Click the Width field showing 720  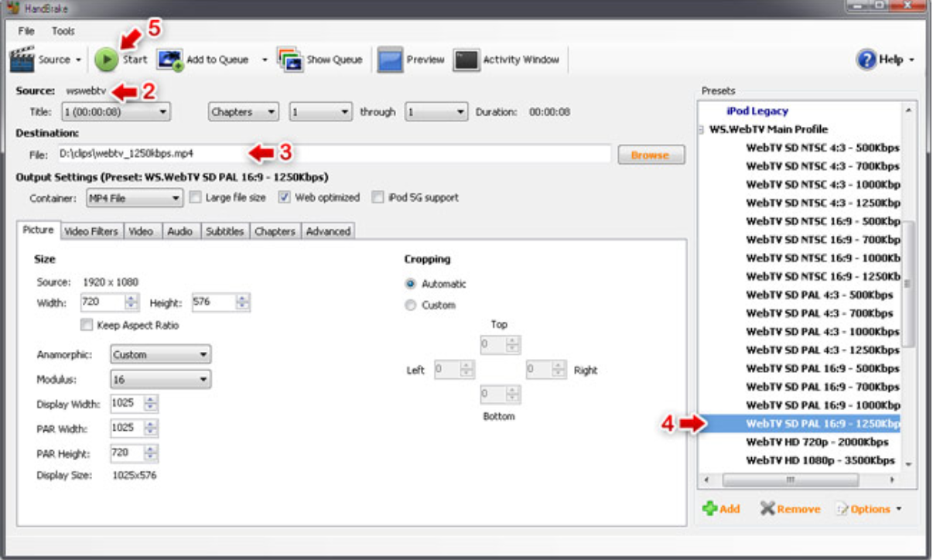[101, 302]
